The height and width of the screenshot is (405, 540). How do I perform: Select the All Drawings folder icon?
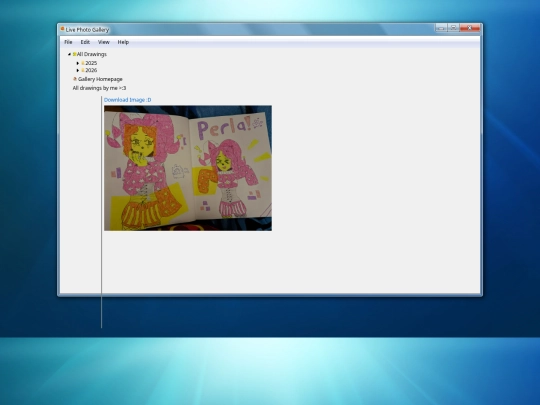(x=74, y=54)
